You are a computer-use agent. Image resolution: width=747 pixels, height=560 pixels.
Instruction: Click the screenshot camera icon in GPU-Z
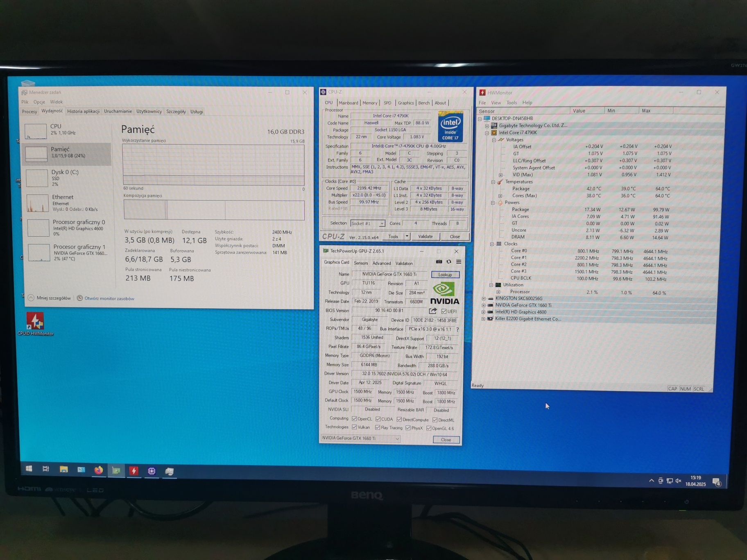[x=439, y=262]
